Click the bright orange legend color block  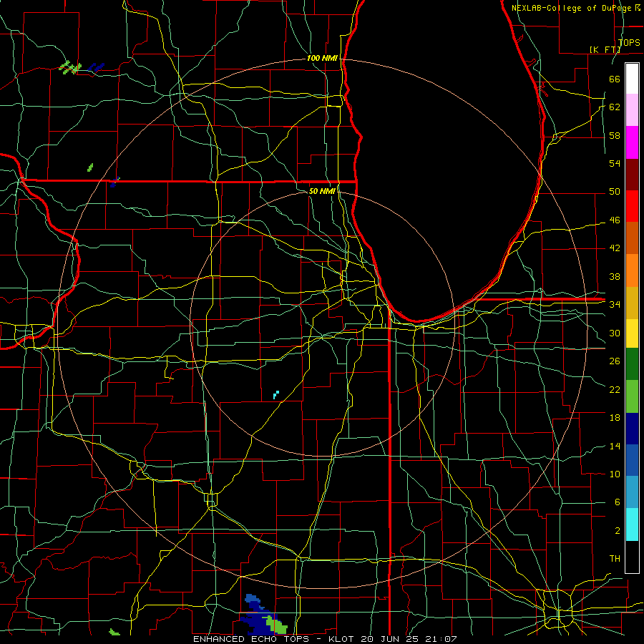click(x=632, y=270)
